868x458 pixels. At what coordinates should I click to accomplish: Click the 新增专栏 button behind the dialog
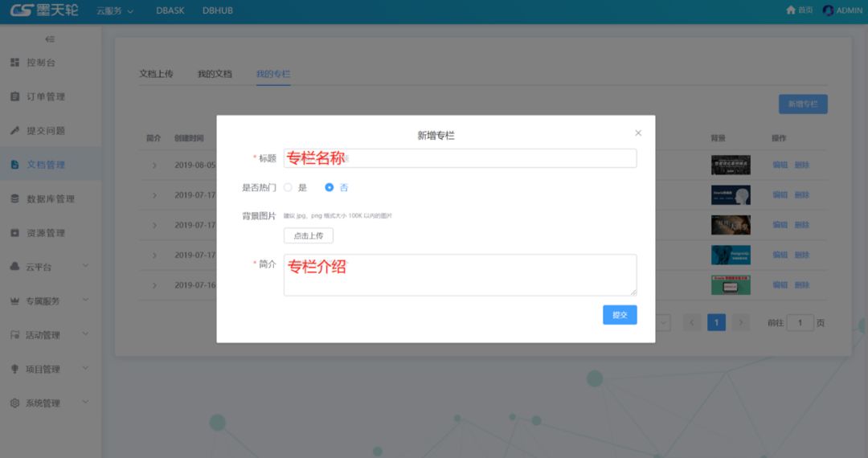pyautogui.click(x=803, y=104)
